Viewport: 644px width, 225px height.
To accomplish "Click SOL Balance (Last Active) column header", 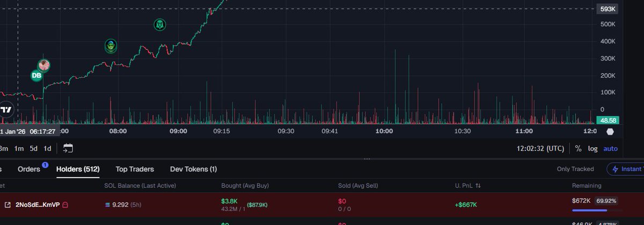I will tap(140, 185).
